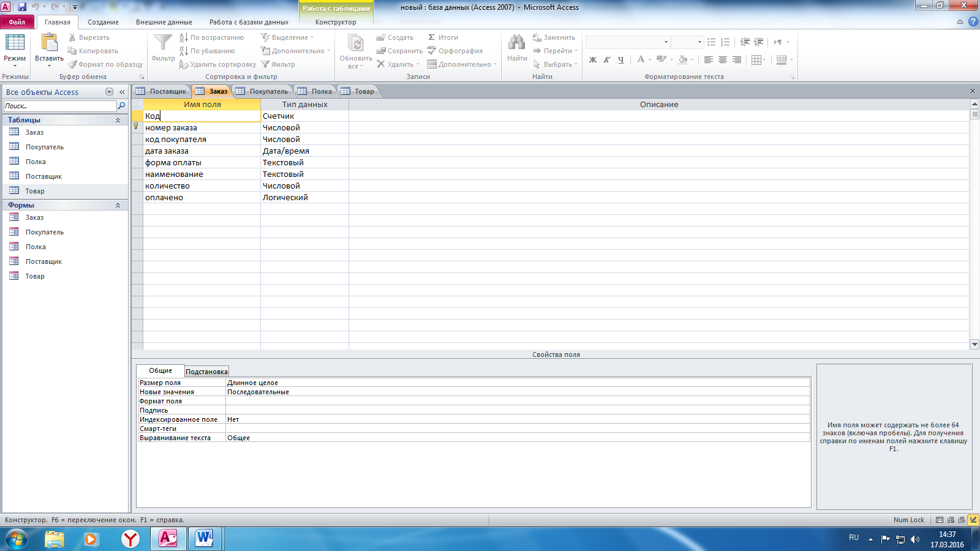Open Word from the taskbar
Screen dimensions: 980x551
tap(204, 539)
